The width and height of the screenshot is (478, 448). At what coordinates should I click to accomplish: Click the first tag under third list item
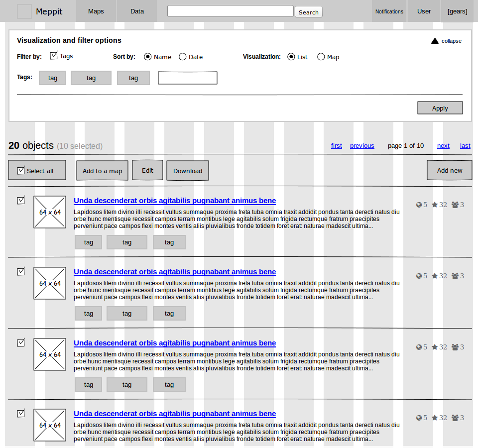click(89, 385)
